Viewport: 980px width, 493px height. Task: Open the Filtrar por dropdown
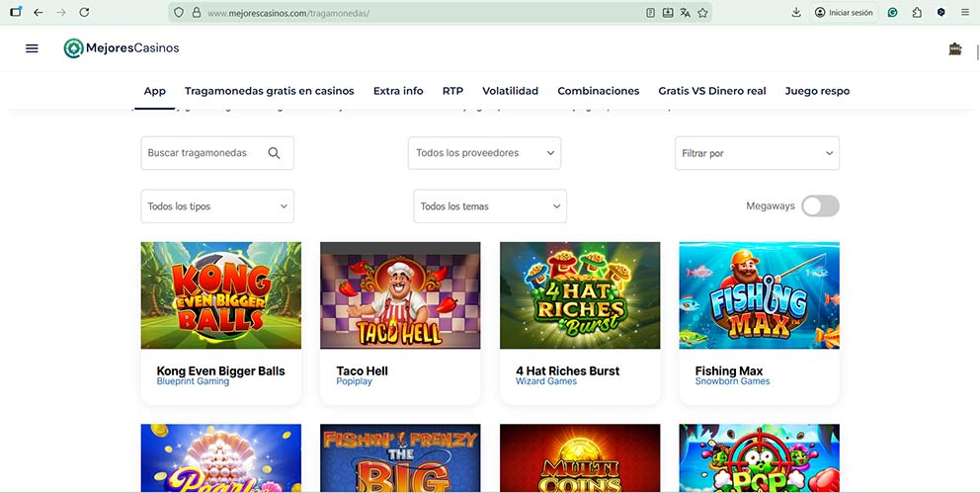(x=757, y=153)
